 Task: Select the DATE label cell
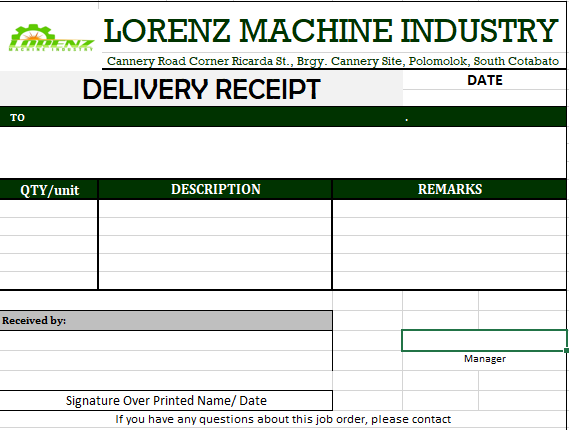[x=484, y=80]
